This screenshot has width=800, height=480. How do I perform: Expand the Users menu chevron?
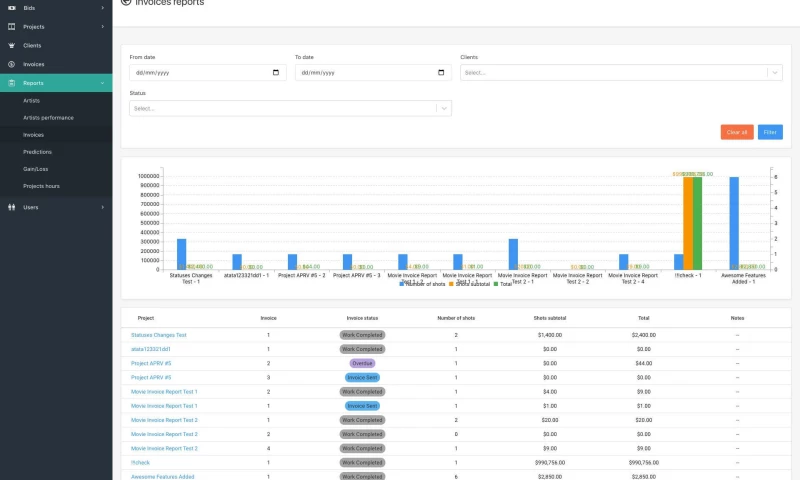coord(102,207)
